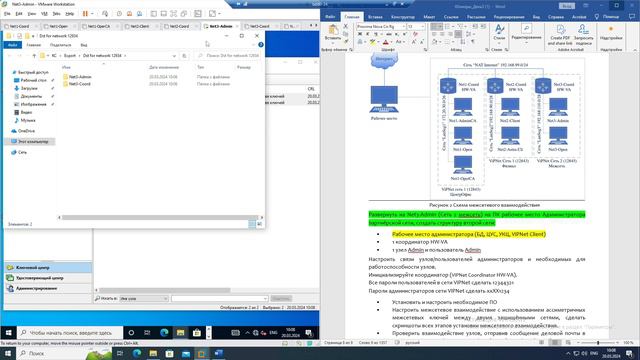This screenshot has height=360, width=640.
Task: Open VMware's VM menu
Action: pyautogui.click(x=44, y=14)
